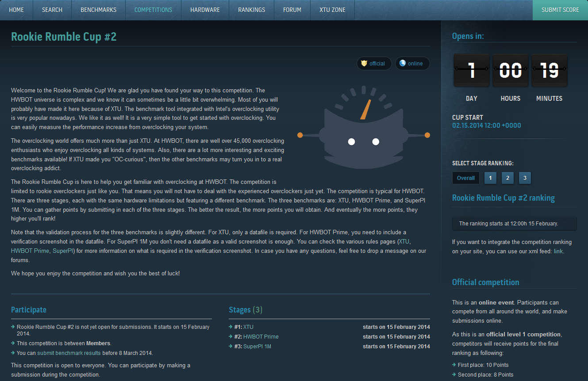Click 'This competition is between Members.'
Viewport: 588px width, 381px height.
pos(64,343)
